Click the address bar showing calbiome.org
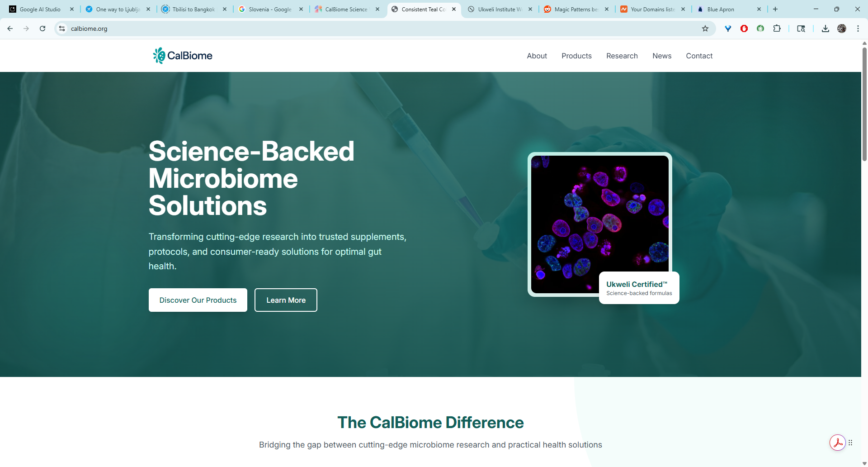Viewport: 868px width, 467px height. 362,29
